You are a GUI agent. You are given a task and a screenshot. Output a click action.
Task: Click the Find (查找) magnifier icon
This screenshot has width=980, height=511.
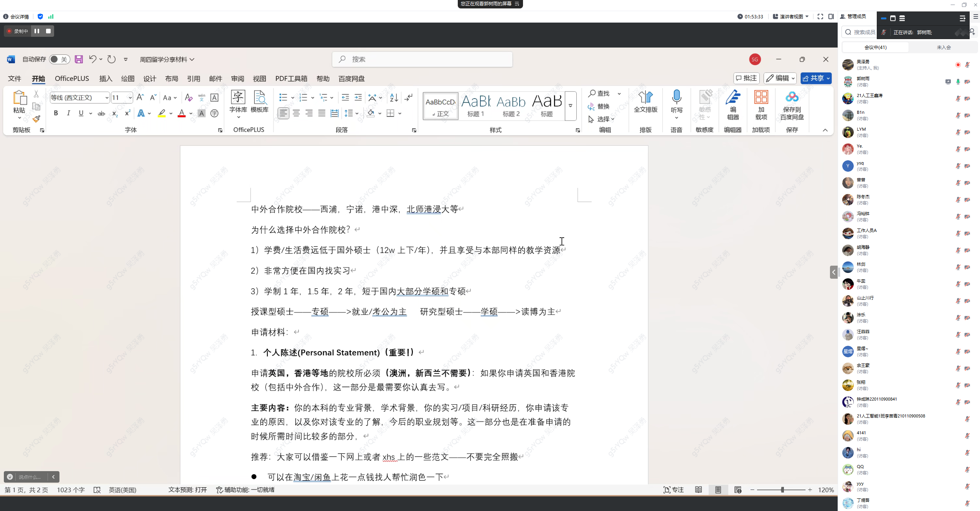pyautogui.click(x=592, y=93)
